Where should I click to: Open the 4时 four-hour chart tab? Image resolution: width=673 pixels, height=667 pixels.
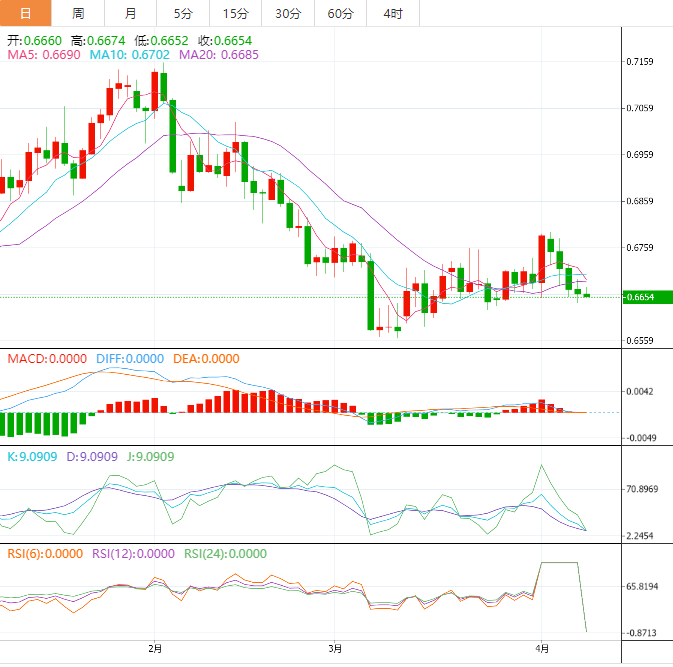[x=393, y=13]
